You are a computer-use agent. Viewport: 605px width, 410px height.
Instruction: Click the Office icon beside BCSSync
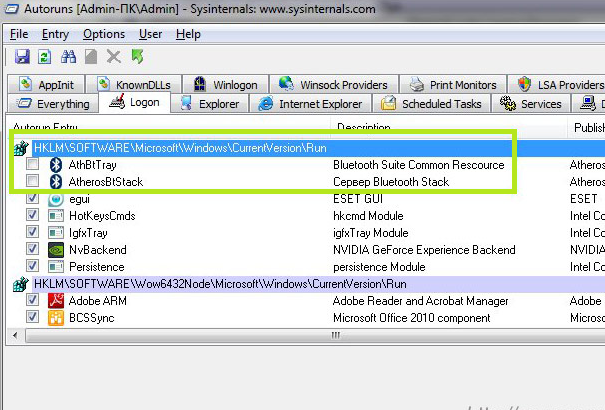point(56,318)
